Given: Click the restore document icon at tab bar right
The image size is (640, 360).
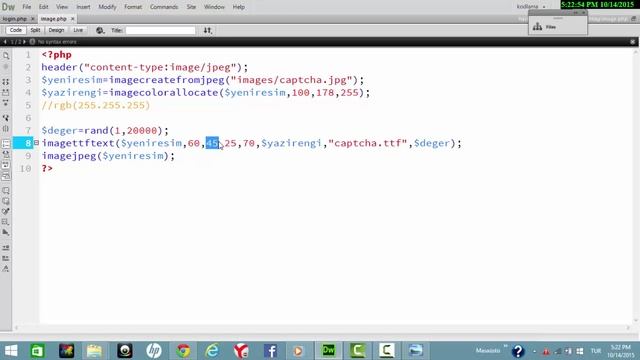Looking at the screenshot, I should (633, 19).
